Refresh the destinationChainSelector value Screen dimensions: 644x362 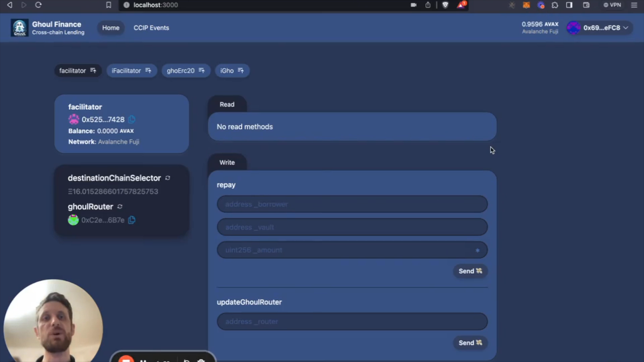168,178
